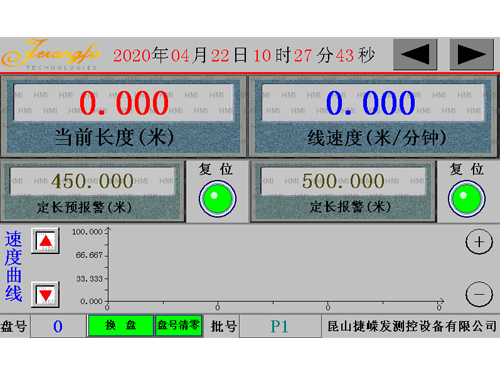This screenshot has height=375, width=500.
Task: Select the 盘号 value field showing 0
Action: point(58,326)
